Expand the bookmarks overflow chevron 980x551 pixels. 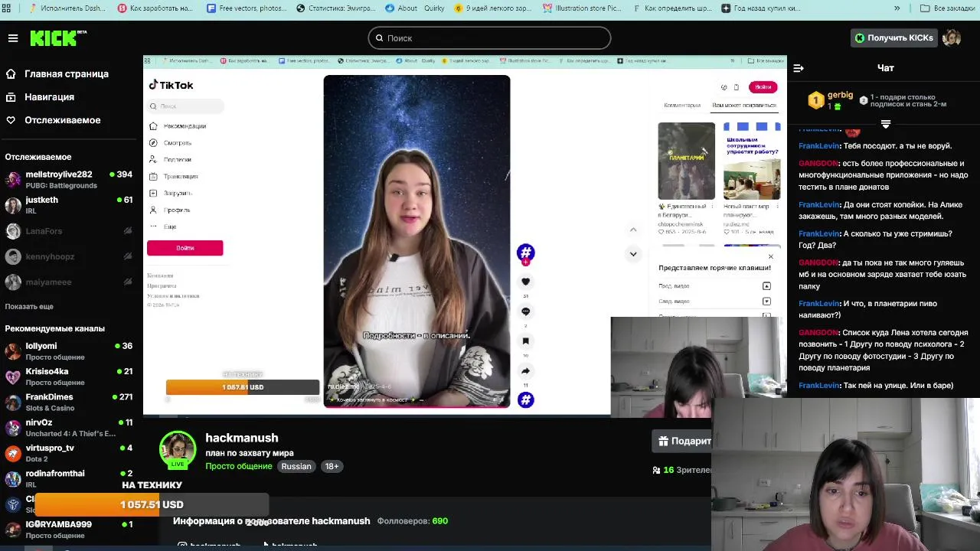tap(897, 8)
